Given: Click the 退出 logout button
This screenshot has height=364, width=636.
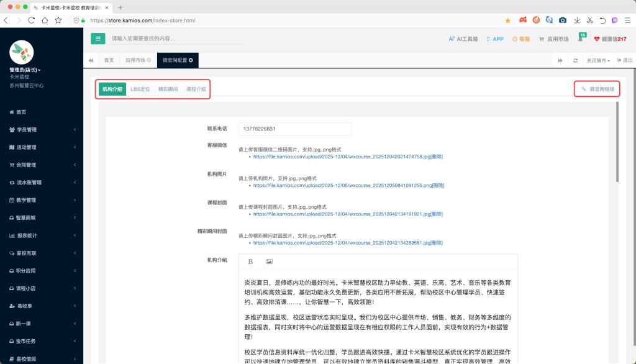Looking at the screenshot, I should click(625, 60).
